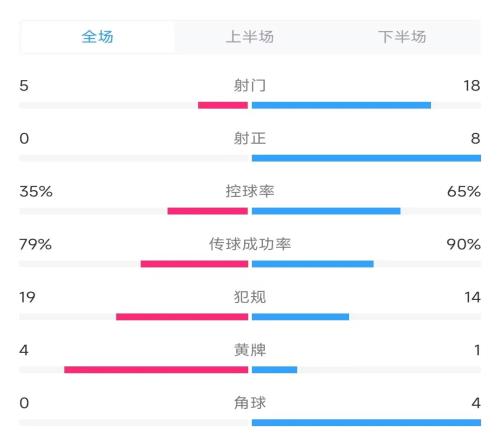This screenshot has height=440, width=500.
Task: Click the pink 传球成功率 bar at 79%
Action: [194, 264]
